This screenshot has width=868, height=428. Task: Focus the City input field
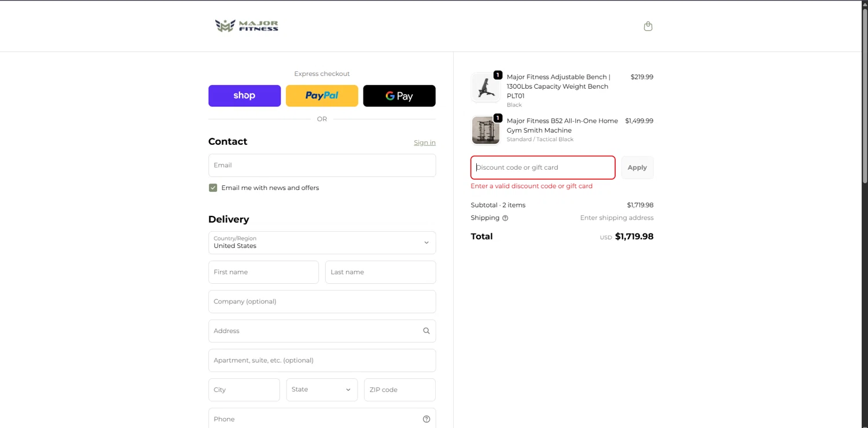tap(244, 390)
